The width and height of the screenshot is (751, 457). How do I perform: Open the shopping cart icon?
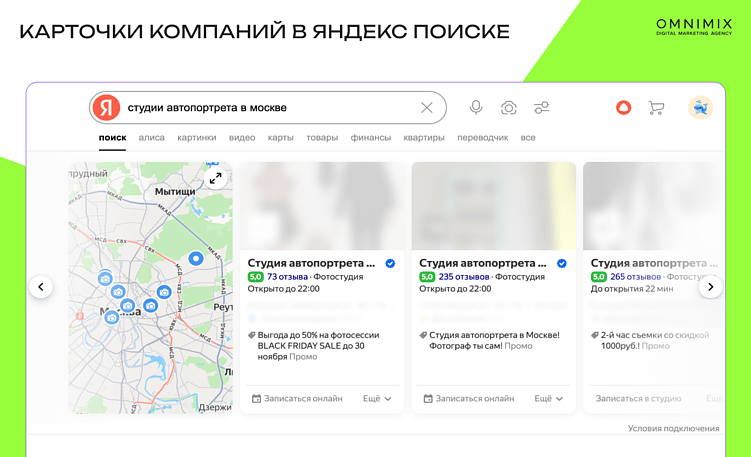(656, 107)
